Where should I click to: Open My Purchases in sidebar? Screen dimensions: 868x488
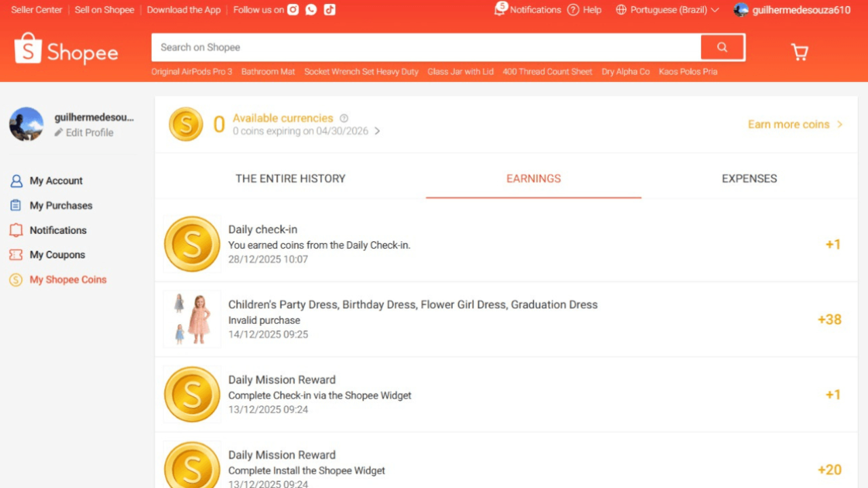pos(61,205)
